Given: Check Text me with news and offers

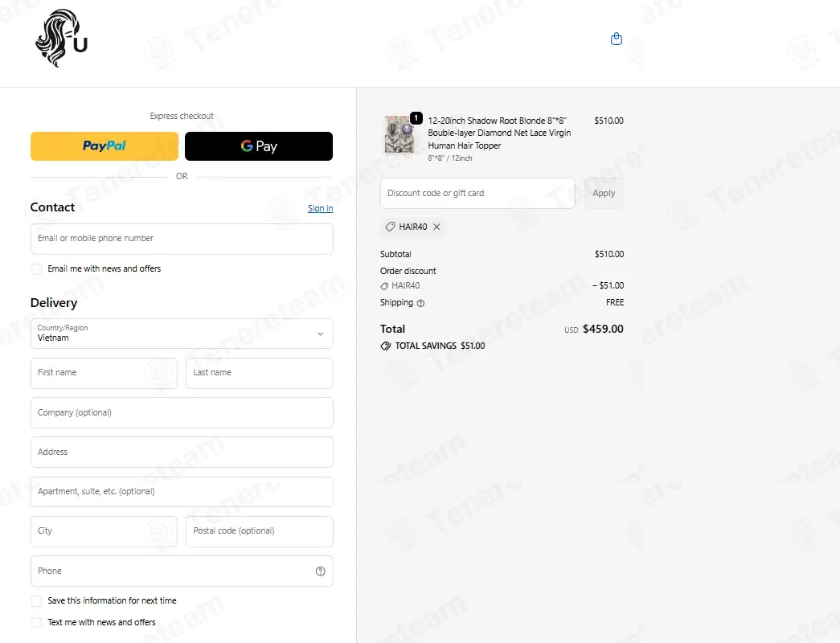Looking at the screenshot, I should pos(36,623).
